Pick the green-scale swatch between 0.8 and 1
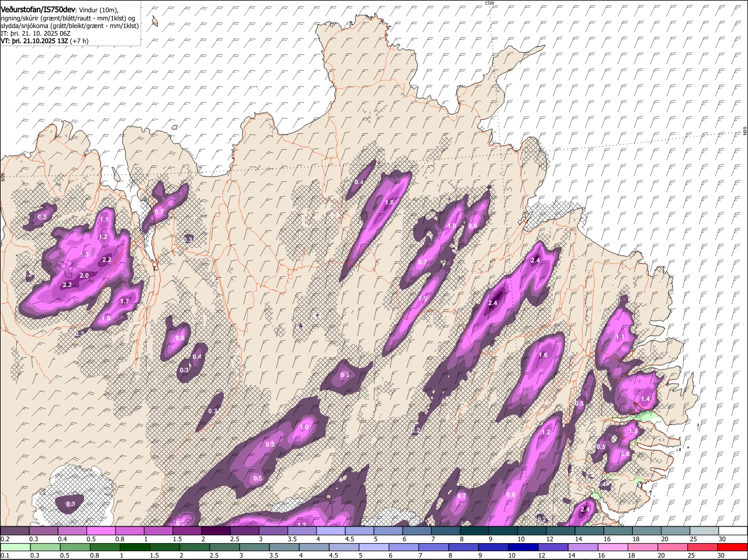The image size is (748, 560). (106, 548)
